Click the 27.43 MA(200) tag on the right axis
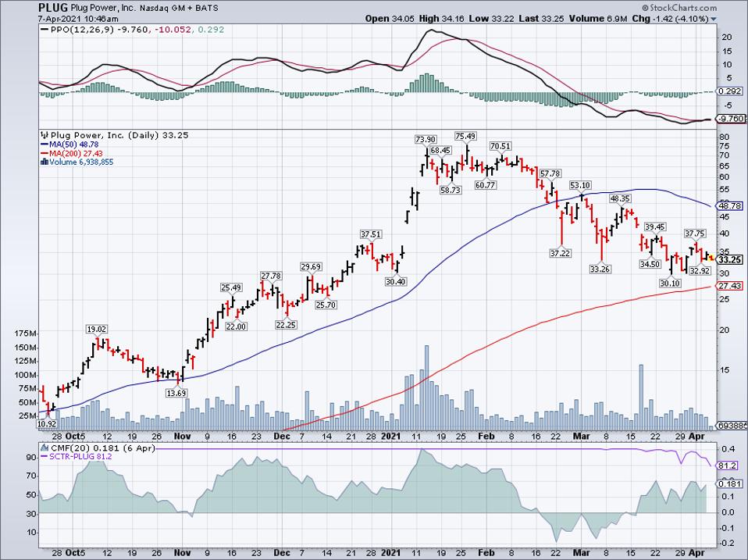This screenshot has width=748, height=560. (730, 286)
